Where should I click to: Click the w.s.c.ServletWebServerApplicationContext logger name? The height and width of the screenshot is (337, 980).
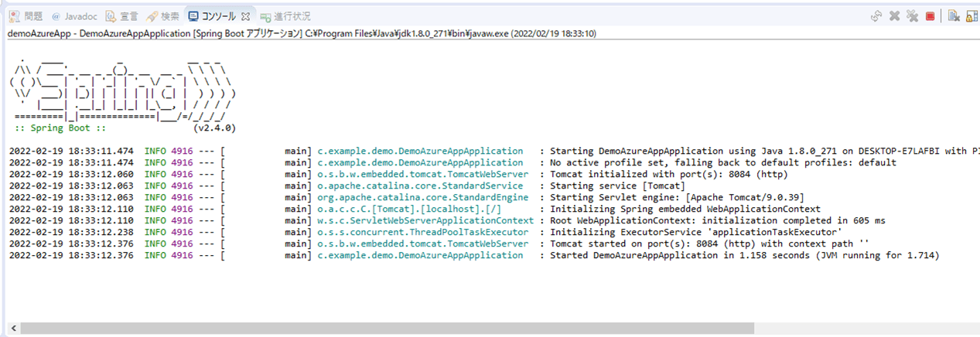pyautogui.click(x=425, y=220)
